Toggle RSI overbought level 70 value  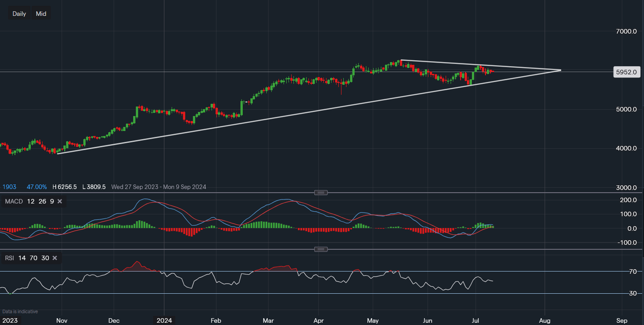coord(34,258)
